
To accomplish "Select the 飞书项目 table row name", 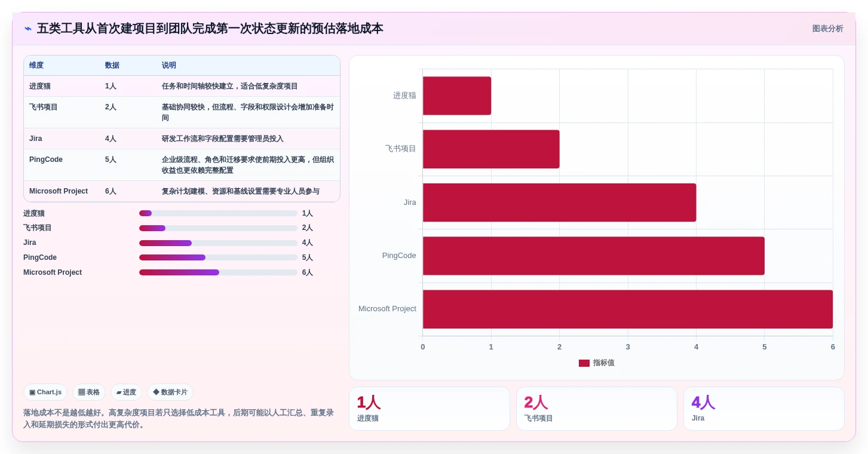I will tap(44, 107).
